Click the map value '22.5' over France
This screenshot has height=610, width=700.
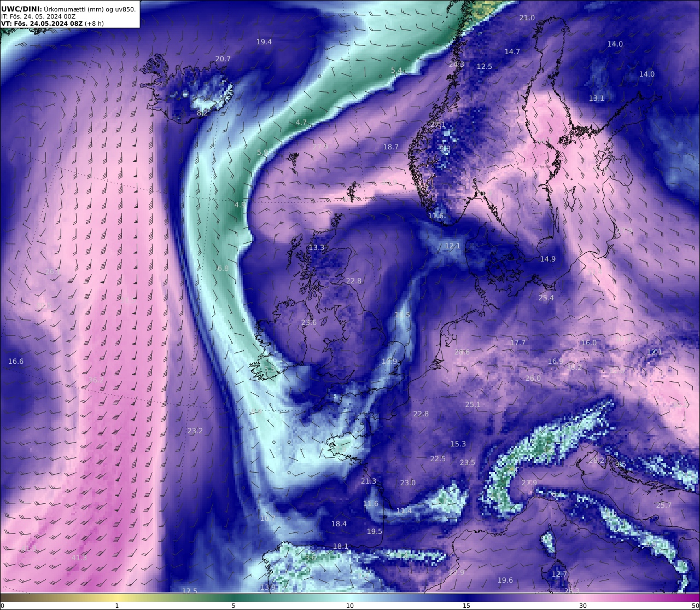tap(438, 459)
